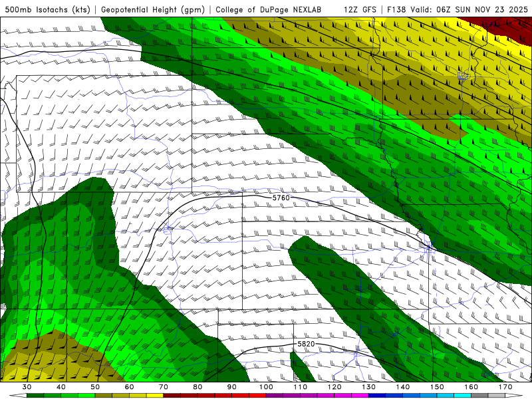Click the 120 tick label on the color scale
Image resolution: width=532 pixels, height=399 pixels.
coord(334,387)
